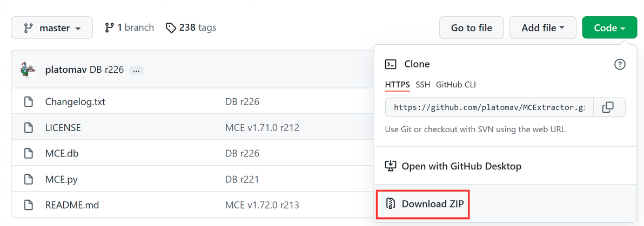Choose Open with GitHub Desktop

(461, 166)
